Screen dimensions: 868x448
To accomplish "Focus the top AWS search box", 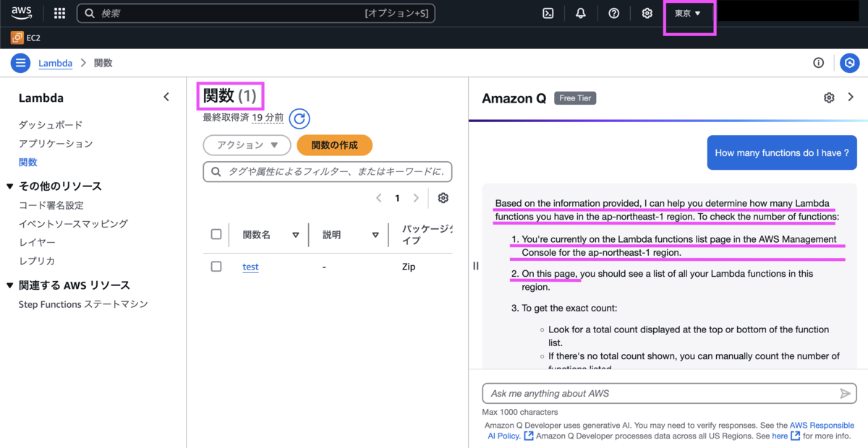I will (256, 13).
